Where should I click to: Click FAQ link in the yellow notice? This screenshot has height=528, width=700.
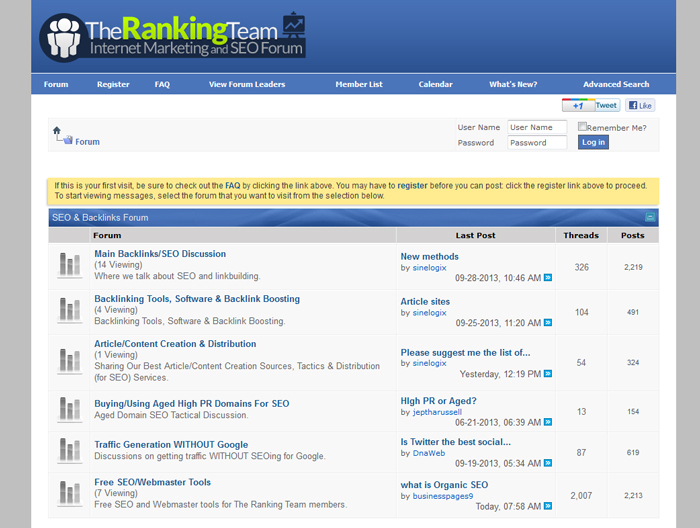point(233,185)
